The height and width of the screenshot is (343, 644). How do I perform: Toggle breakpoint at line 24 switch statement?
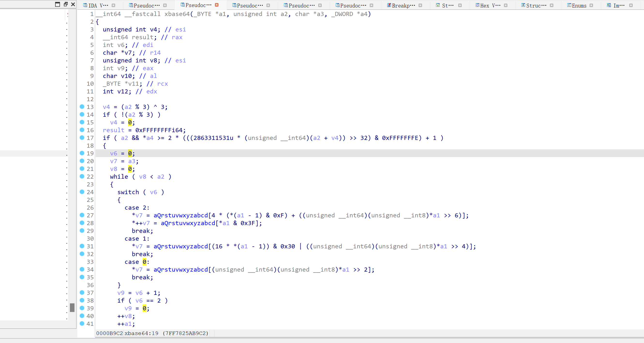82,192
